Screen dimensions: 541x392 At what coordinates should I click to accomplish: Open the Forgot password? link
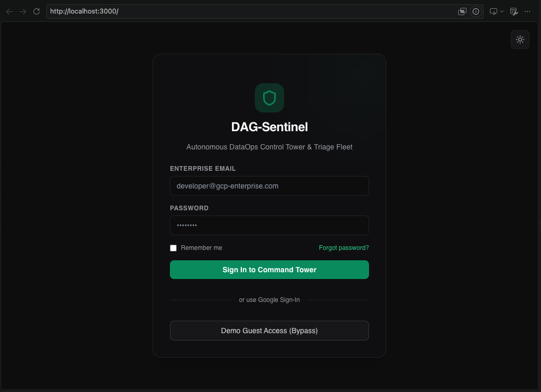click(343, 248)
